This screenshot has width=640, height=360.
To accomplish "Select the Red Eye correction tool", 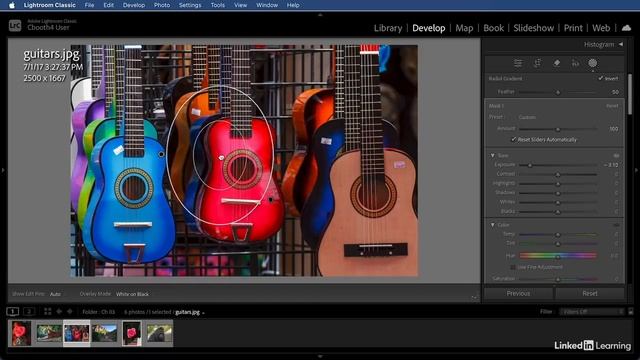I will coord(575,63).
